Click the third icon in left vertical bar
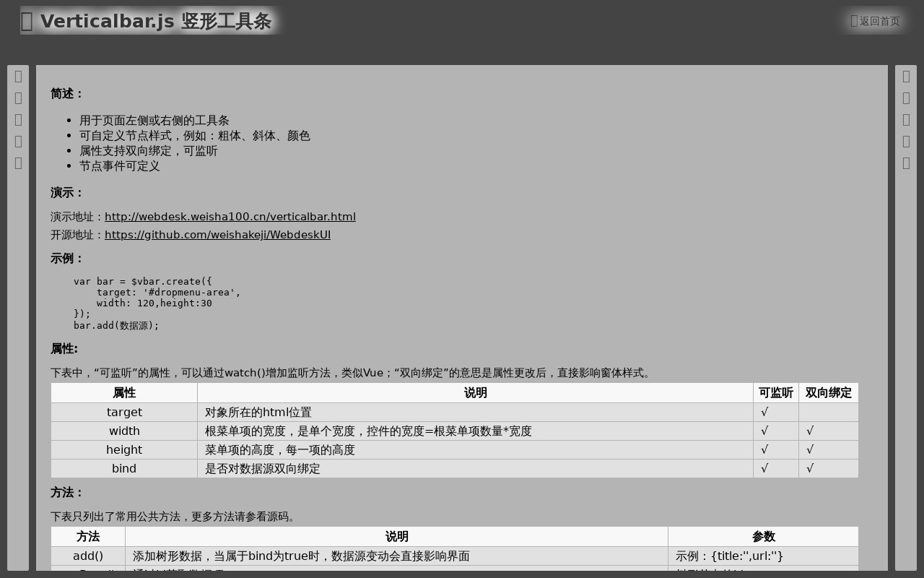Screen dimensions: 924x578 pyautogui.click(x=18, y=120)
